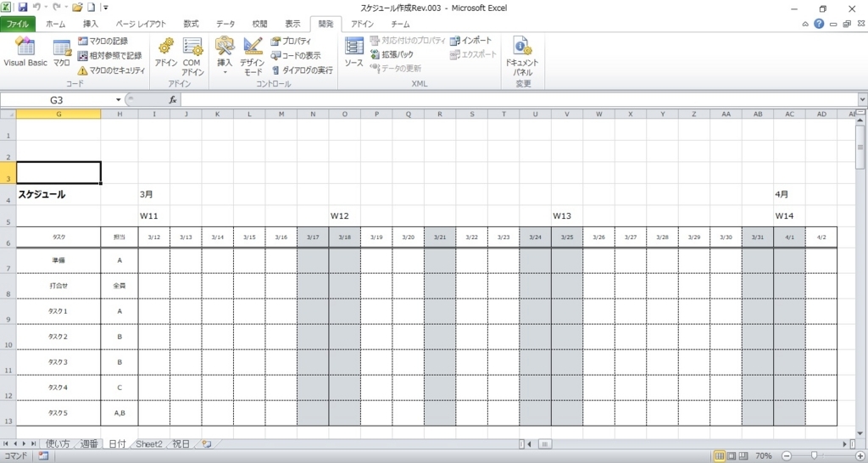The image size is (868, 463).
Task: Switch to the ホーム tab
Action: [55, 24]
